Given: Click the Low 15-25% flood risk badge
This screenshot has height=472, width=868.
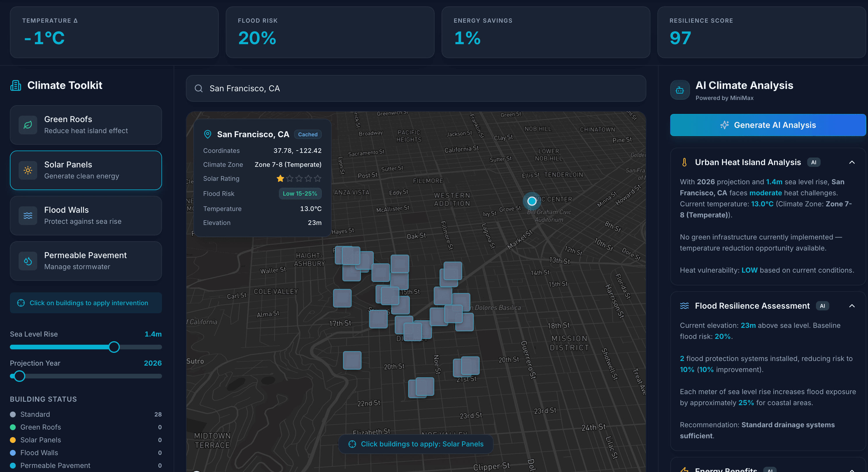Looking at the screenshot, I should [300, 194].
